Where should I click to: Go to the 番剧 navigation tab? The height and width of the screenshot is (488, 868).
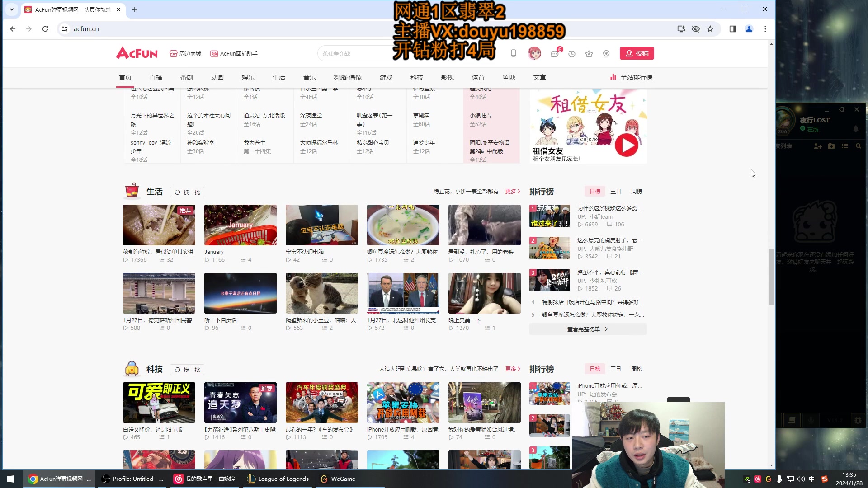[x=187, y=77]
